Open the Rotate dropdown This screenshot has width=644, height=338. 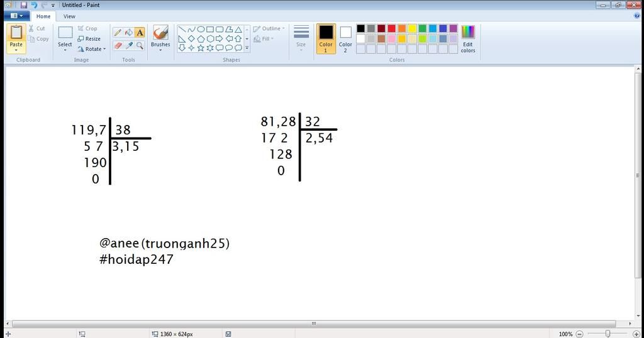(x=92, y=49)
